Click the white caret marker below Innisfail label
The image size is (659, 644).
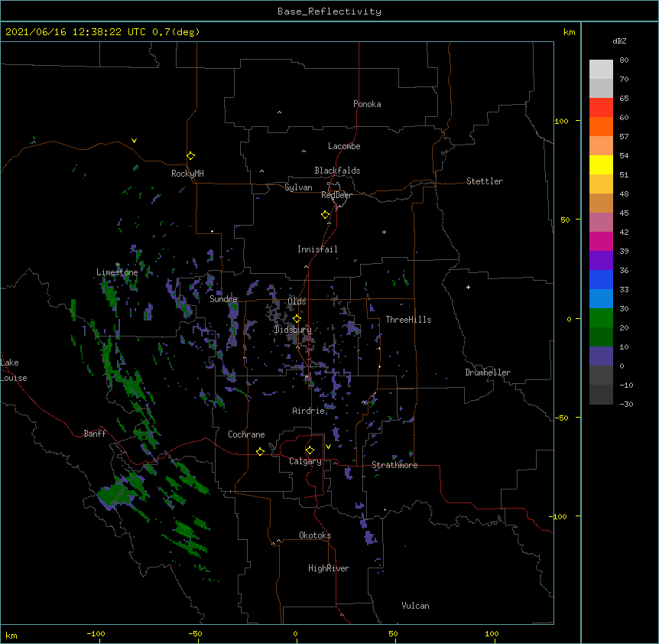pos(306,266)
